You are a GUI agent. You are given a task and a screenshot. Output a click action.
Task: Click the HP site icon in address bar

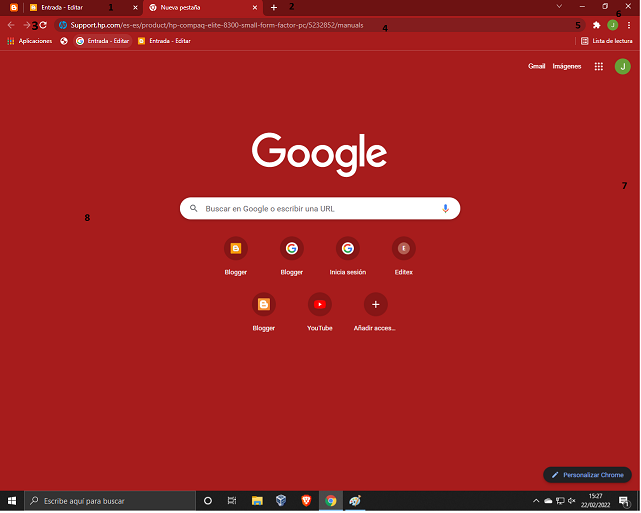click(x=63, y=25)
